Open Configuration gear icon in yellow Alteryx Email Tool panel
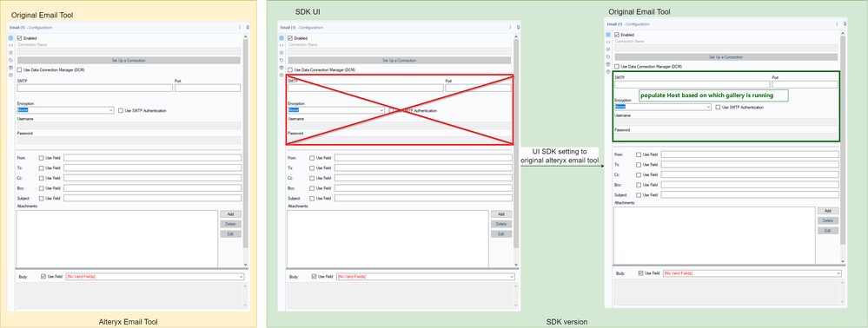Screen dimensions: 868x328 click(10, 37)
